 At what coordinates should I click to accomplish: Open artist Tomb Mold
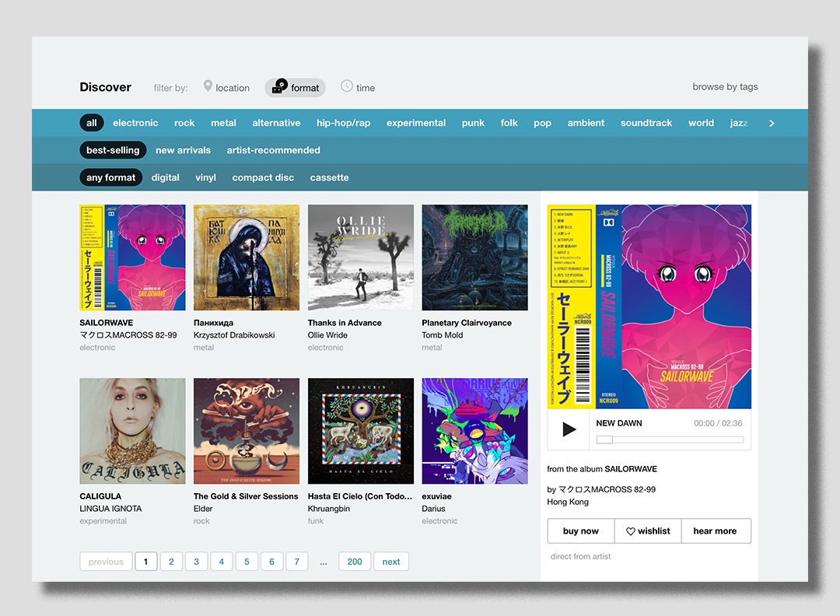(x=443, y=334)
